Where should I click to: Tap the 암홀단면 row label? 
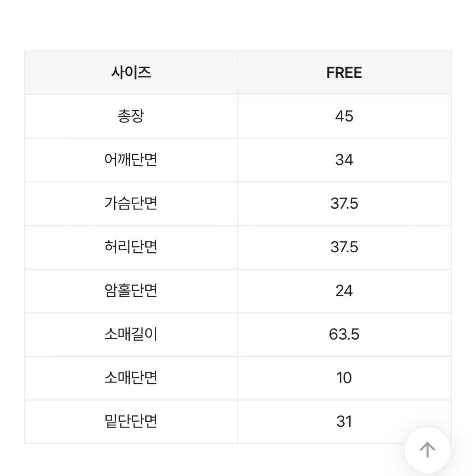click(x=131, y=291)
